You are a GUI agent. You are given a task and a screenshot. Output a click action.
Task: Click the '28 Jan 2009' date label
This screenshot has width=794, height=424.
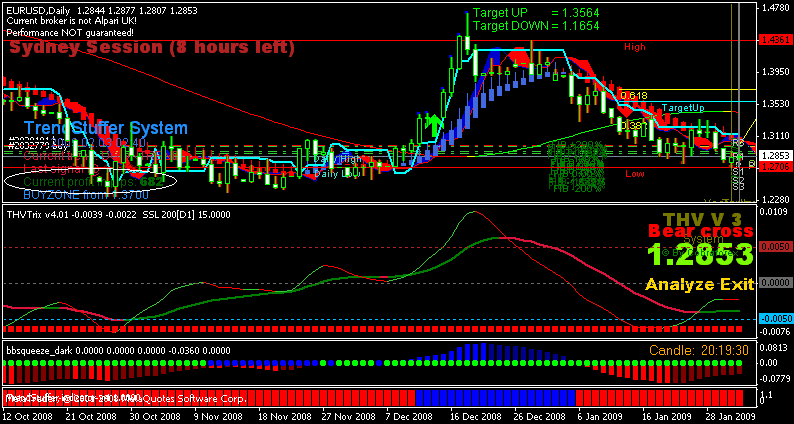pyautogui.click(x=729, y=414)
